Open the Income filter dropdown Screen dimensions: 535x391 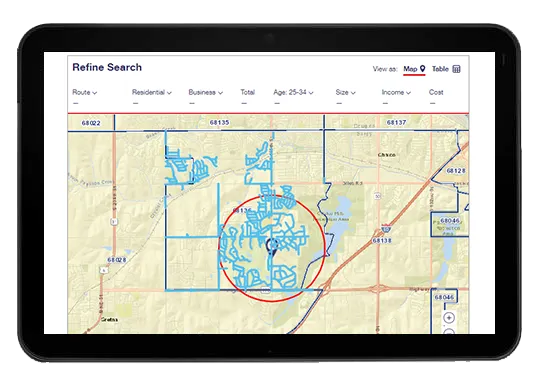coord(396,92)
